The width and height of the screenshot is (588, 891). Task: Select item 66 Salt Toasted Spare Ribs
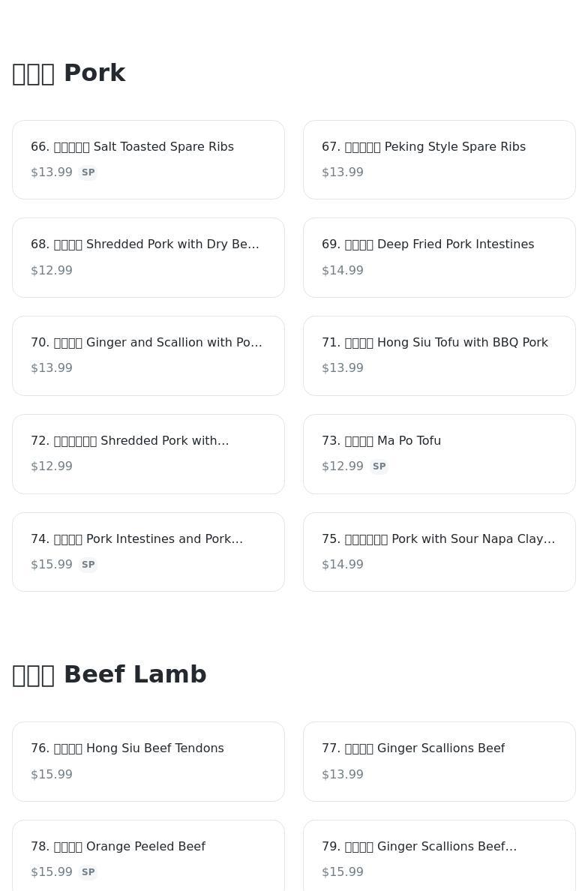[x=148, y=160]
